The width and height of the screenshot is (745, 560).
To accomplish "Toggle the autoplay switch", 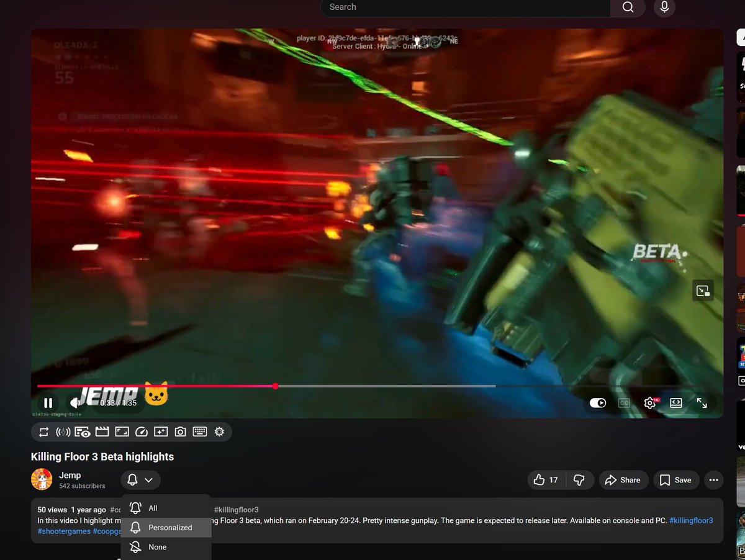I will [598, 404].
